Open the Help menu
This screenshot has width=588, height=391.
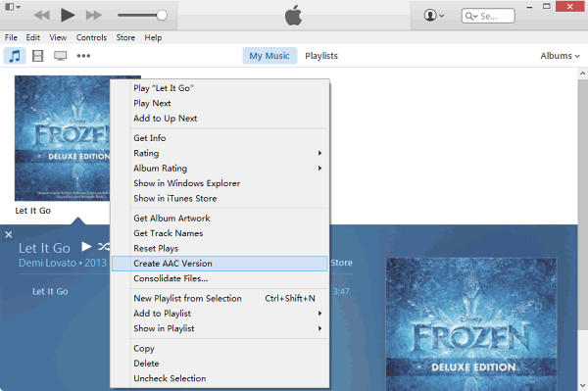click(x=153, y=37)
